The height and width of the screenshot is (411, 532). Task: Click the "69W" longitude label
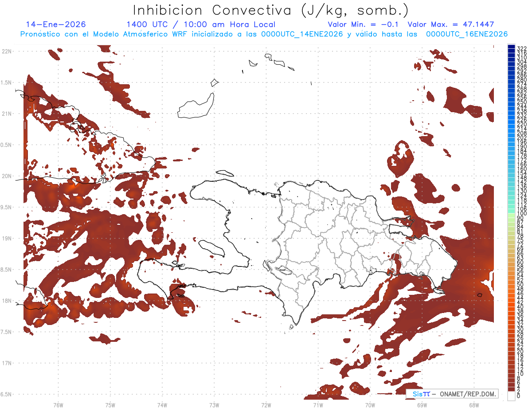(422, 405)
